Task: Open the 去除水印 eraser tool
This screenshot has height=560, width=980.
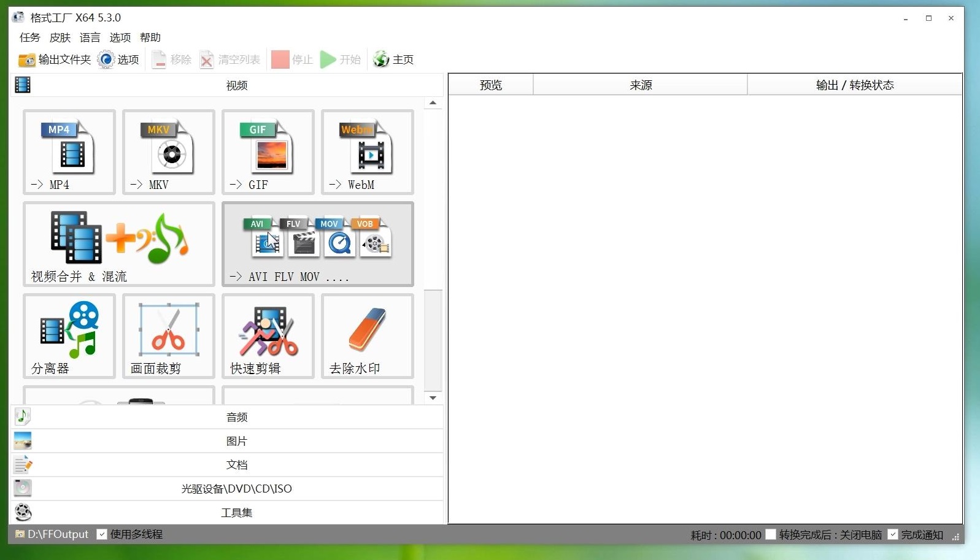Action: pos(368,336)
